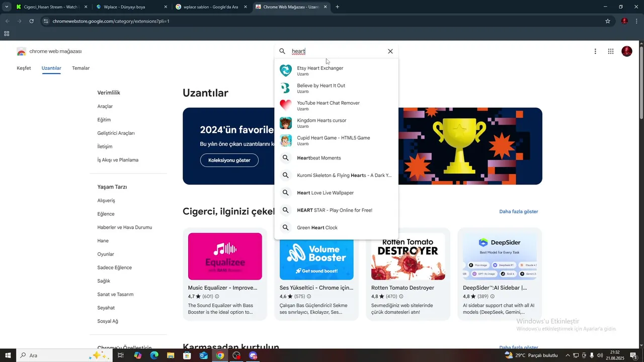Search for Heartbeat Moments suggestion
644x362 pixels.
coord(336,158)
